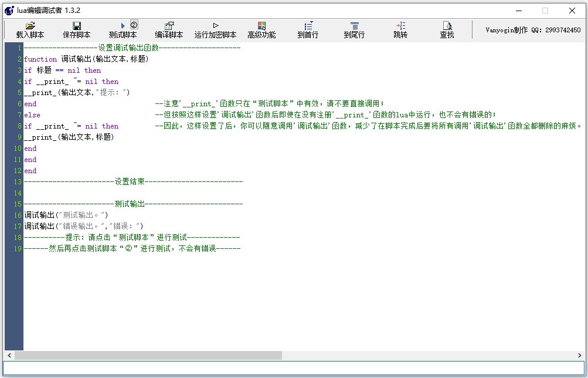Screen dimensions: 588x378
Task: Click the horizontal scrollbar thumb
Action: tap(148, 356)
